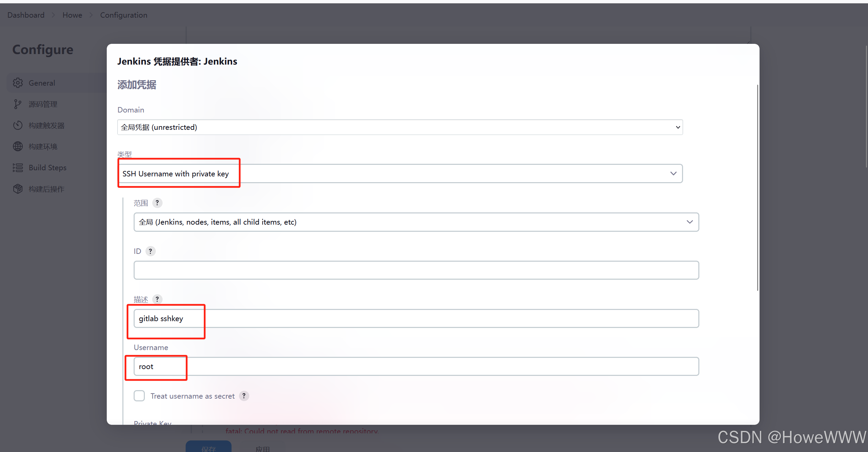Viewport: 868px width, 452px height.
Task: Click the 应用 apply button
Action: (x=262, y=449)
